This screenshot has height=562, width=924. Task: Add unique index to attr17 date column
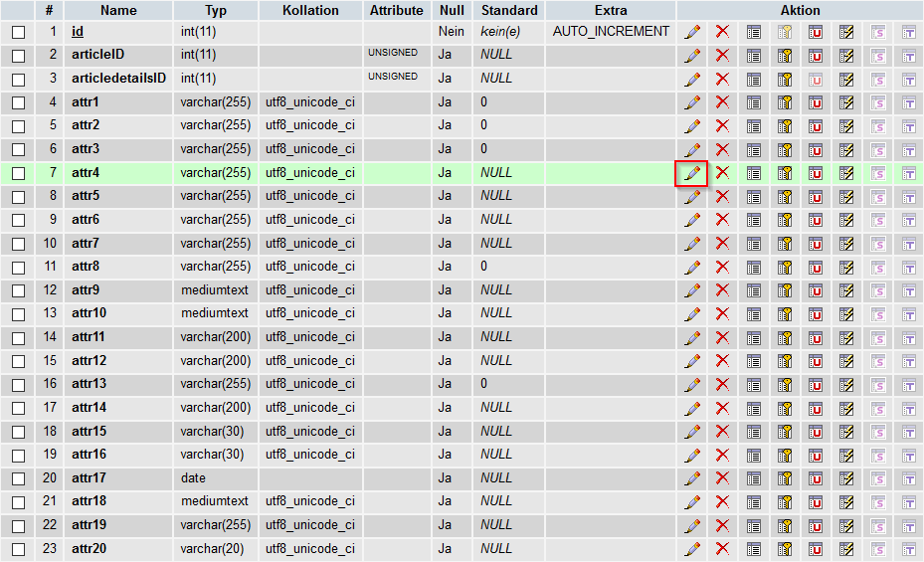point(816,478)
